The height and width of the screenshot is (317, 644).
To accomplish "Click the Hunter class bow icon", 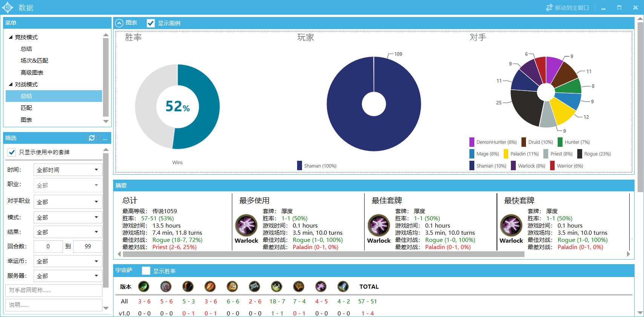I will [188, 286].
